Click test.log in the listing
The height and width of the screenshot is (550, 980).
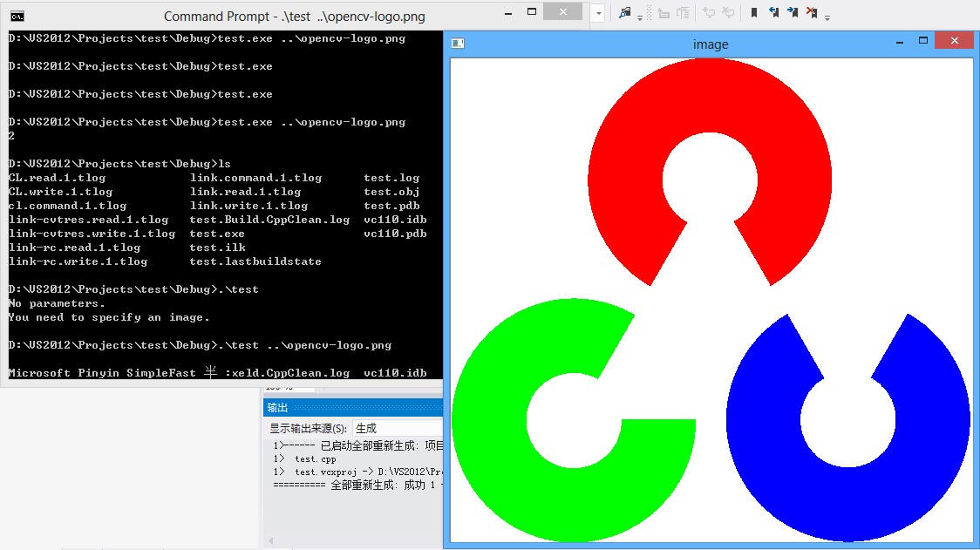(391, 178)
